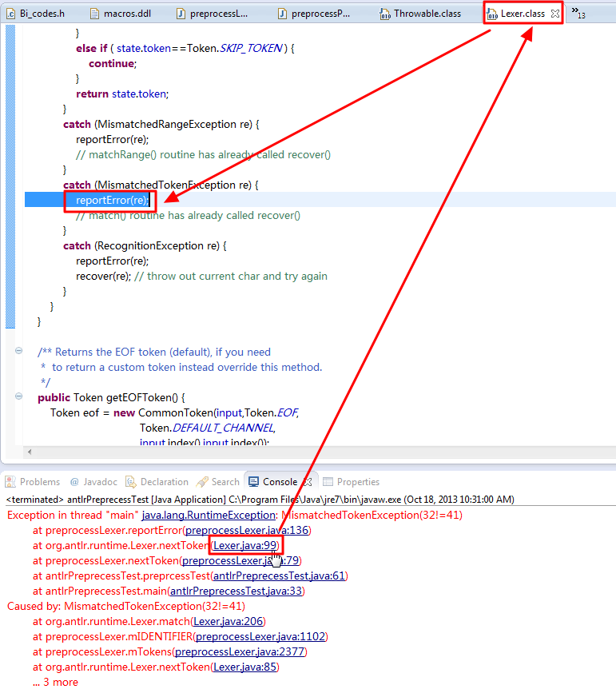Switch to the Bi_codes.h editor tab
This screenshot has height=697, width=616.
click(x=36, y=14)
